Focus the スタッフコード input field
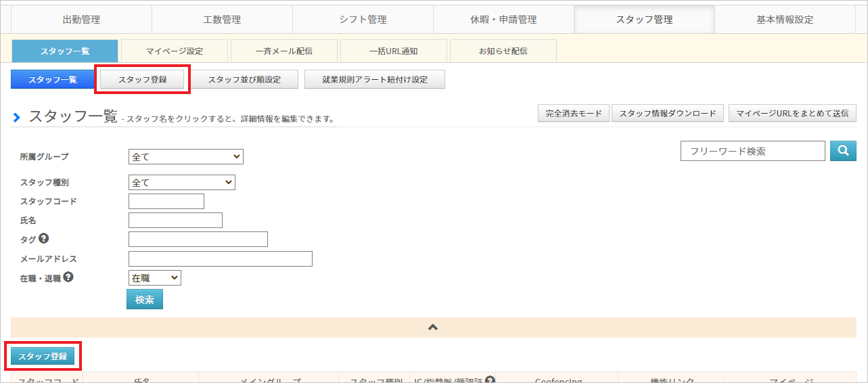Viewport: 868px width, 383px height. tap(166, 201)
